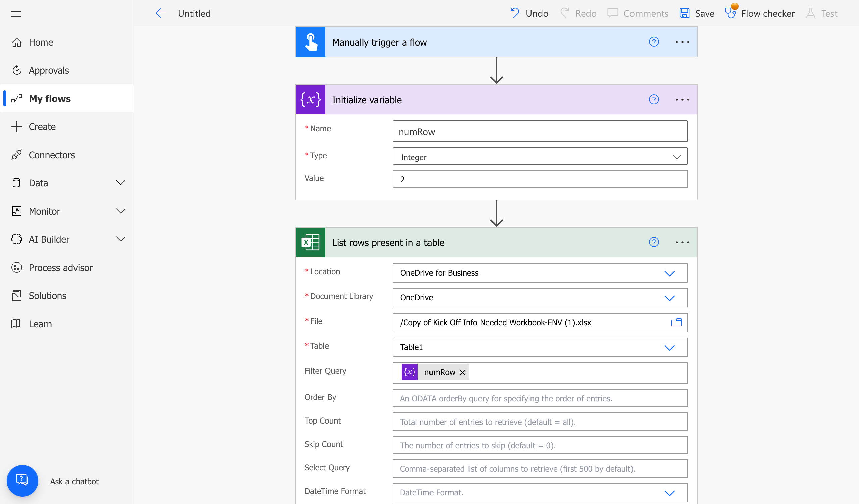The height and width of the screenshot is (504, 859).
Task: Expand the AI Builder menu chevron
Action: click(x=121, y=239)
